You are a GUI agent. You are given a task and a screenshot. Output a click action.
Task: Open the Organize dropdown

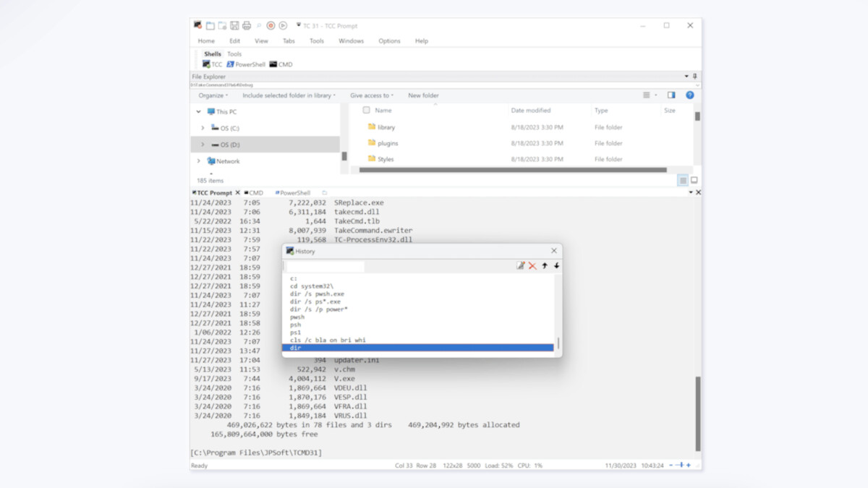pos(213,95)
